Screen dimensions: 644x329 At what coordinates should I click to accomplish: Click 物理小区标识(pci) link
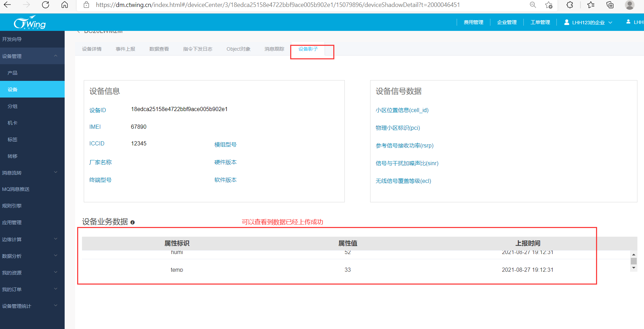[398, 128]
